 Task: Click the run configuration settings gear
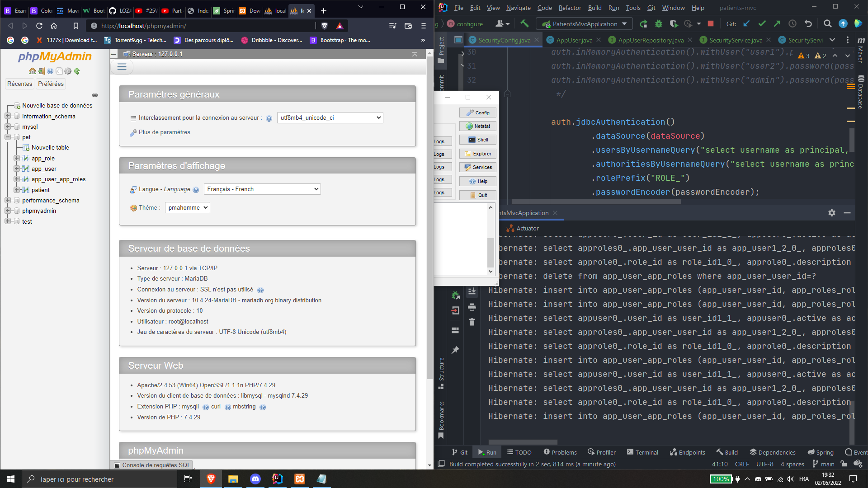tap(832, 213)
